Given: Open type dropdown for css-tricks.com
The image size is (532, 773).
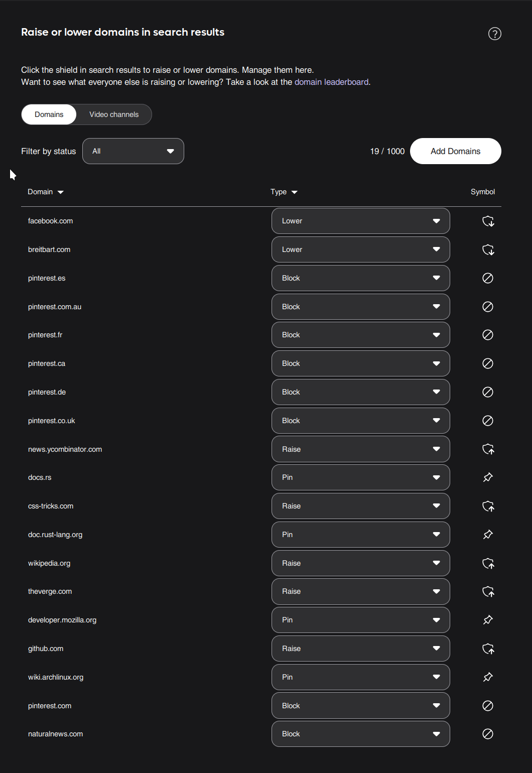Looking at the screenshot, I should point(360,506).
